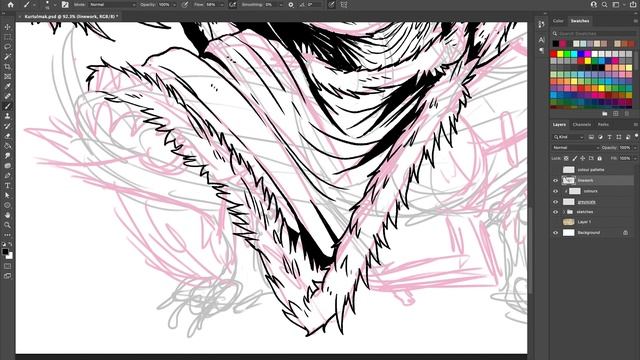640x360 pixels.
Task: Switch to the Color tab
Action: click(558, 21)
